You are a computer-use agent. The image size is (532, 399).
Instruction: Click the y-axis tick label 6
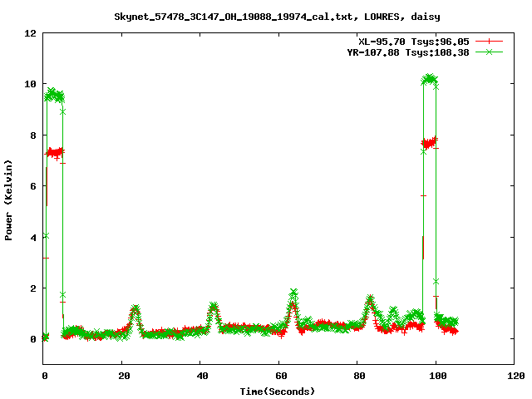(x=33, y=186)
